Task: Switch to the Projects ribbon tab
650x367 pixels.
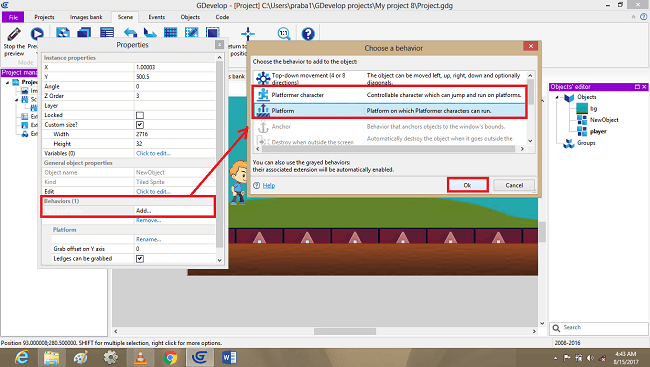Action: tap(44, 17)
